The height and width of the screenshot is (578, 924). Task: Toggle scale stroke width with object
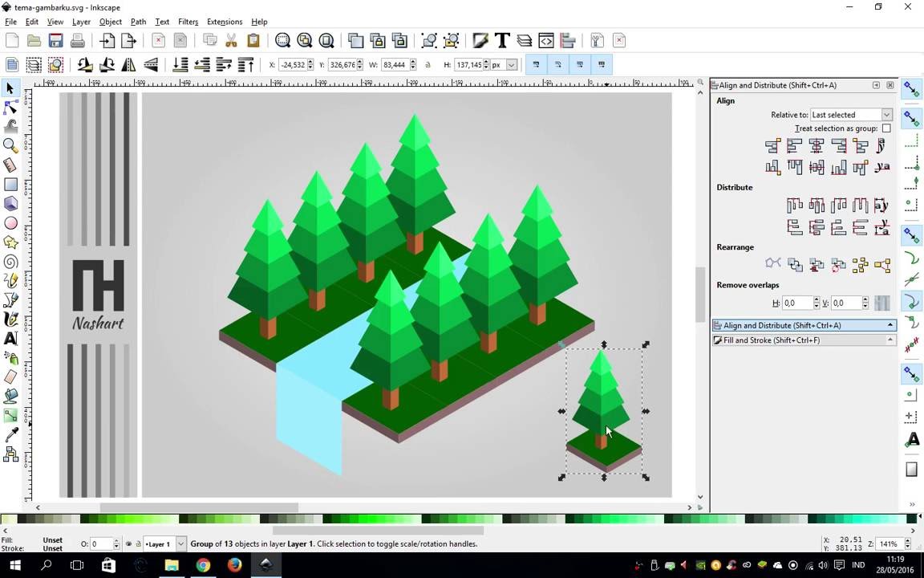tap(536, 64)
